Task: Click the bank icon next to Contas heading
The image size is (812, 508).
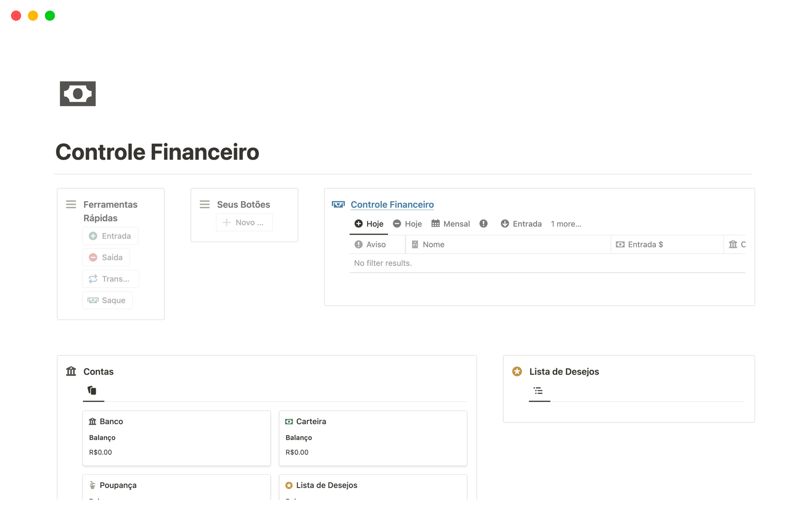Action: pyautogui.click(x=71, y=371)
